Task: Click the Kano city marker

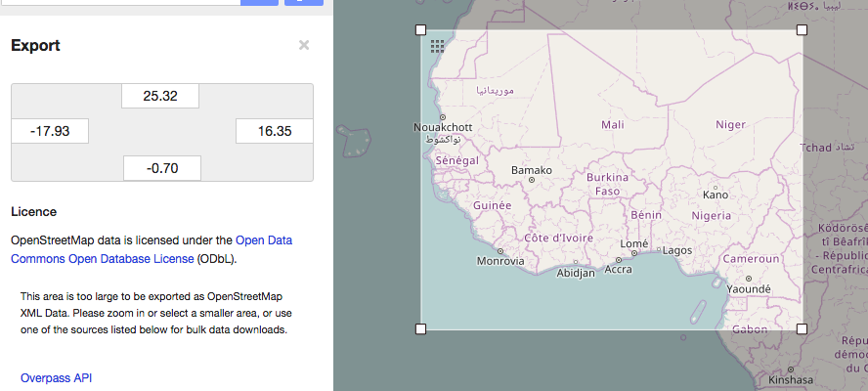Action: (716, 186)
